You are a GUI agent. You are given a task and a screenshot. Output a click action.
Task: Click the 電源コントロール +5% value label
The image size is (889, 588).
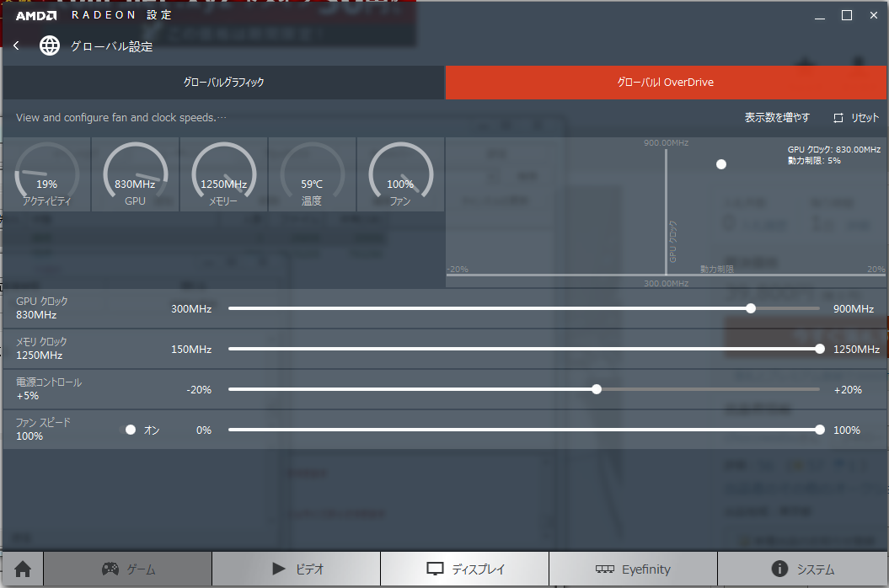pos(28,396)
